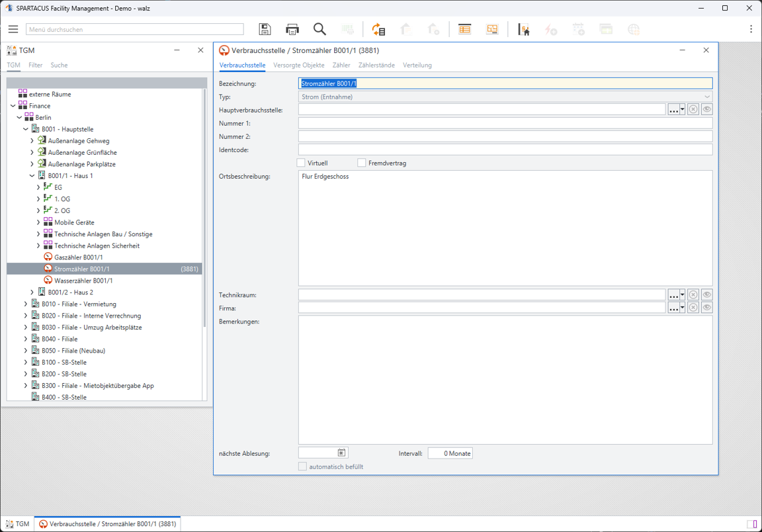The width and height of the screenshot is (762, 532).
Task: Toggle the Virtuell checkbox
Action: point(302,163)
